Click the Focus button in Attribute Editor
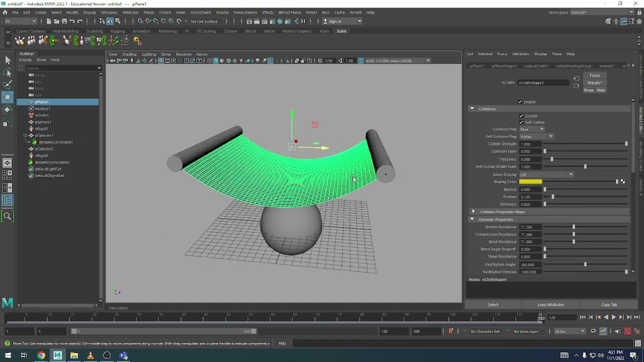644x362 pixels. 595,75
